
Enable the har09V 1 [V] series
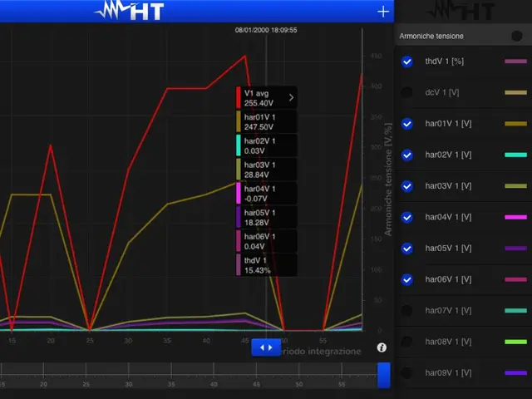(406, 373)
